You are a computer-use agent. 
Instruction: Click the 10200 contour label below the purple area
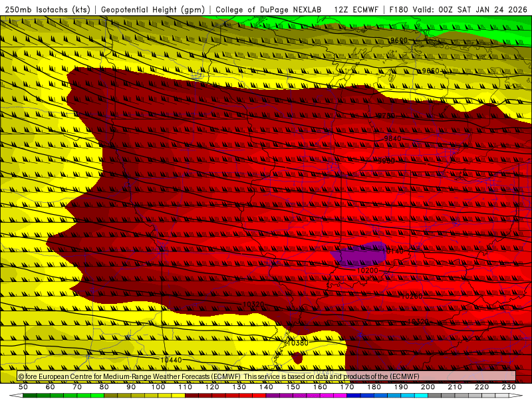pyautogui.click(x=368, y=271)
